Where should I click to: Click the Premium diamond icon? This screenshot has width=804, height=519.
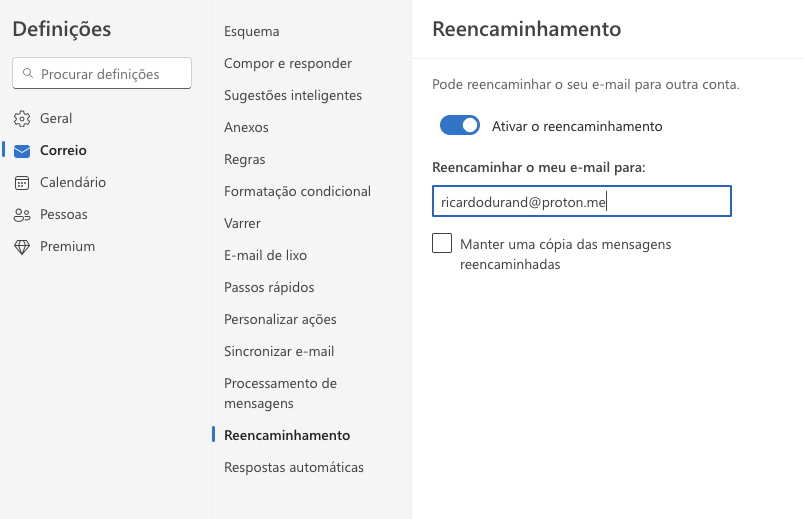coord(22,247)
